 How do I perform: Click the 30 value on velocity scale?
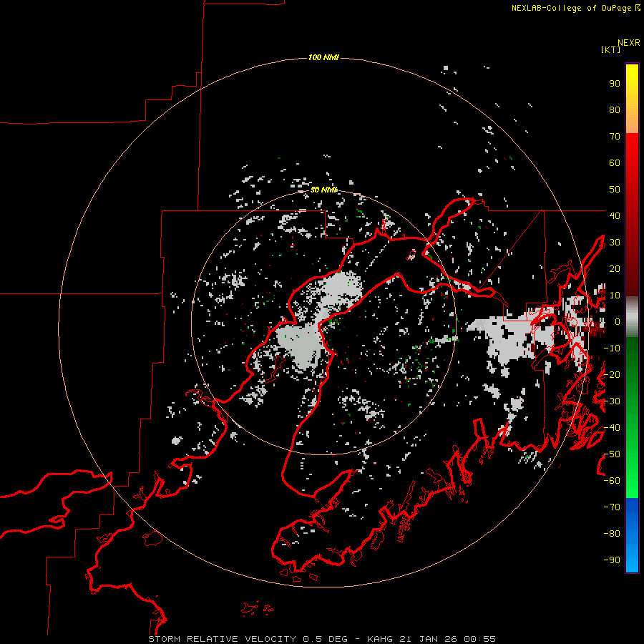(x=615, y=243)
